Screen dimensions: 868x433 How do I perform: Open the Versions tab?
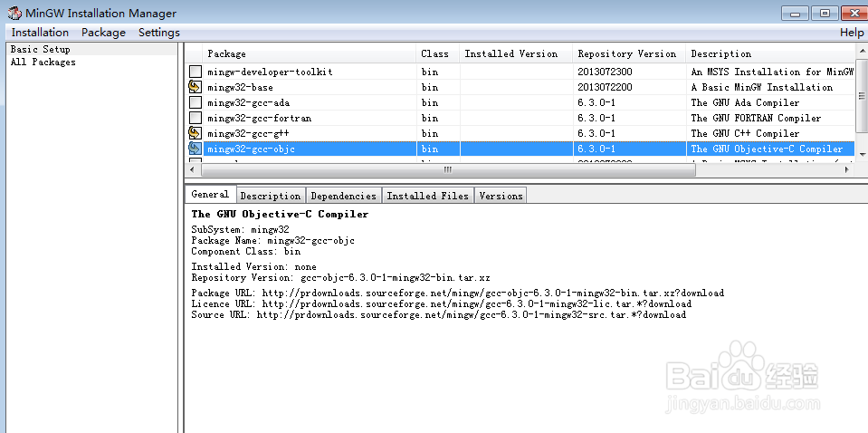(501, 196)
